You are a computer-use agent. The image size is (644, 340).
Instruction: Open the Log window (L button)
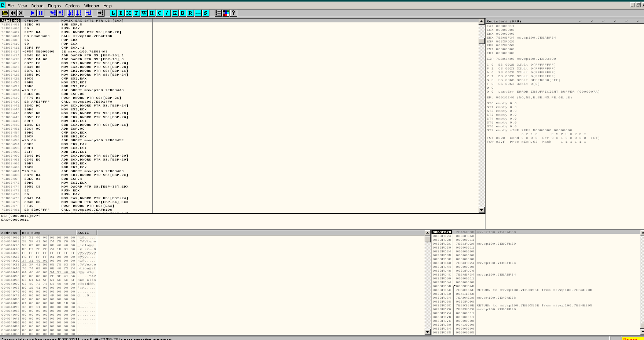point(113,13)
